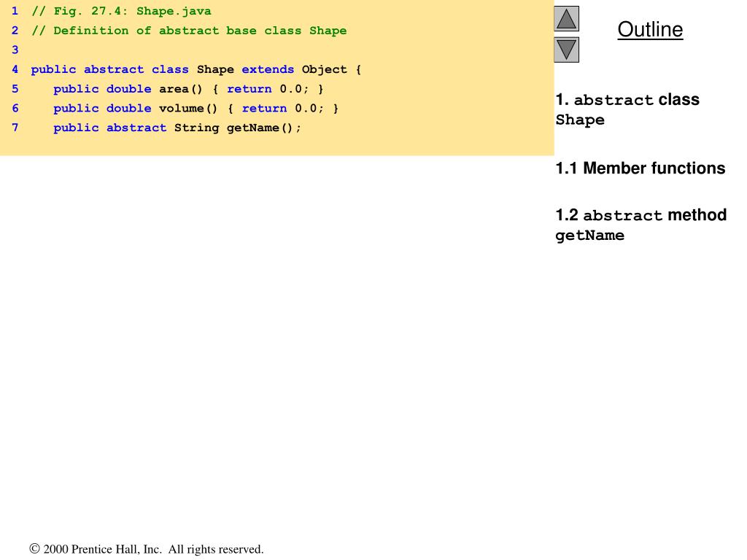Screen dimensions: 747x560
Task: Select outline item '1.1 Member functions'
Action: pyautogui.click(x=640, y=168)
